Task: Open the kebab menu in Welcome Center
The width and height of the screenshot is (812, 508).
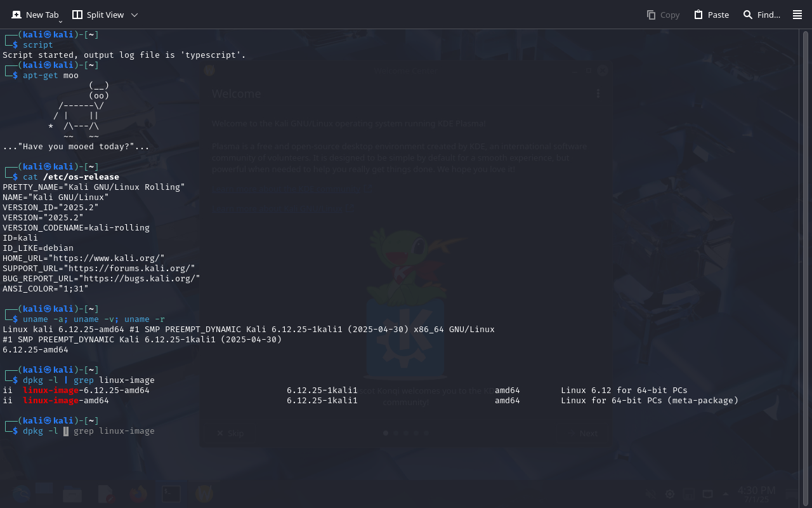Action: [x=598, y=93]
